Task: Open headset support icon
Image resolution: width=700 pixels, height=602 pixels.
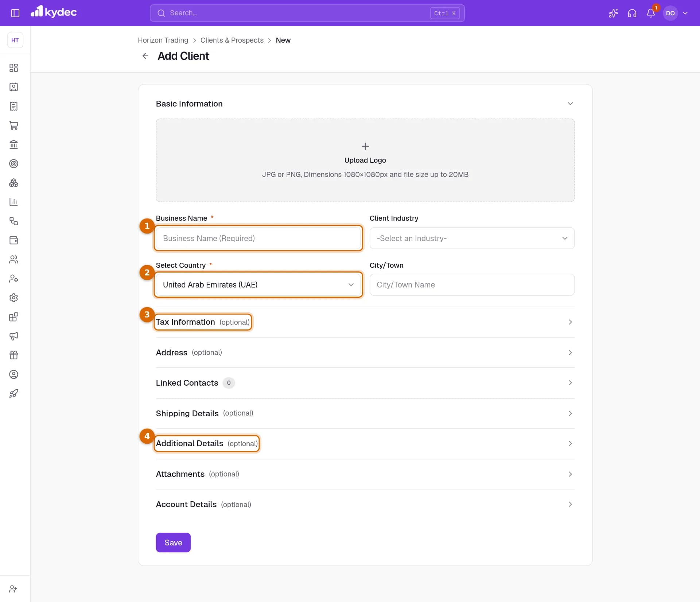Action: 632,13
